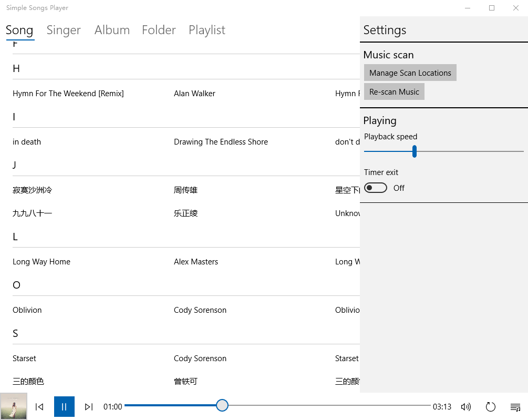Toggle the repeat loop mode icon
Screen dimensions: 528x420
click(490, 406)
